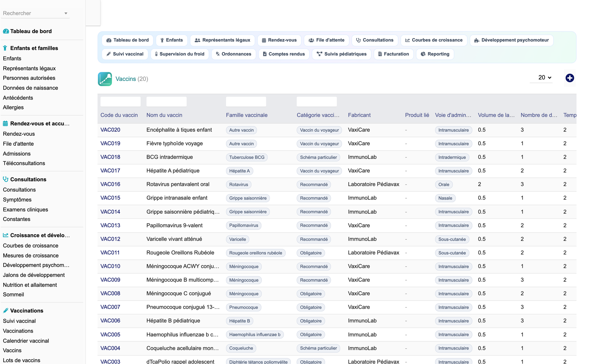The height and width of the screenshot is (364, 589).
Task: Click Schéma particulier tag in VAC018 row
Action: (318, 157)
